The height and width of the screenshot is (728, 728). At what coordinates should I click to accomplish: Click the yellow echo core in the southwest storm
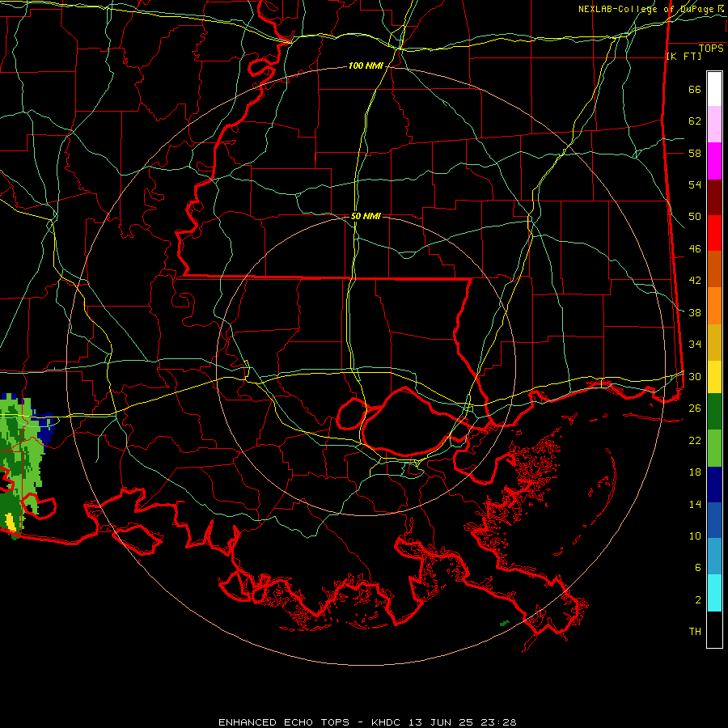(11, 522)
